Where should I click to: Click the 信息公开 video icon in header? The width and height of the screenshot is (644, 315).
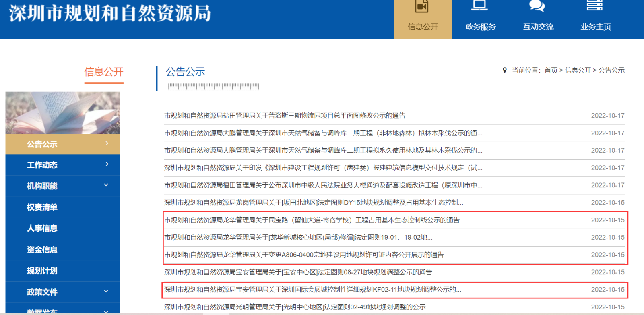tap(422, 6)
